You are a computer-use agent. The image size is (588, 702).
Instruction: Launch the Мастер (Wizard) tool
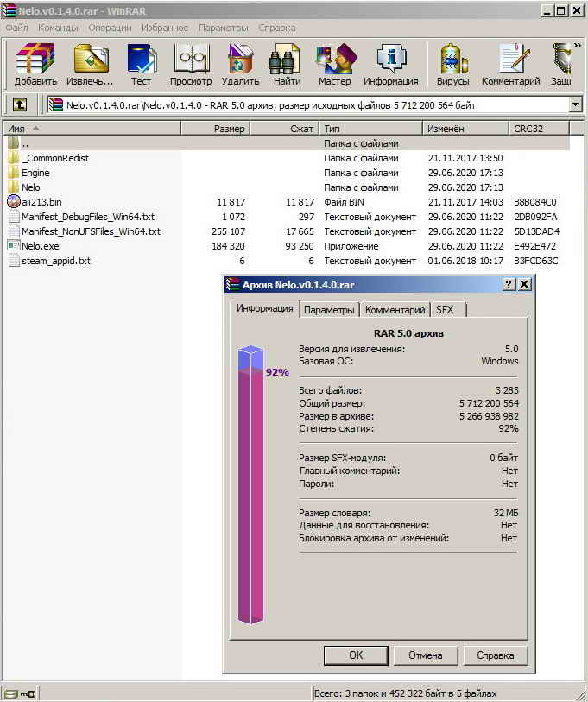tap(334, 65)
